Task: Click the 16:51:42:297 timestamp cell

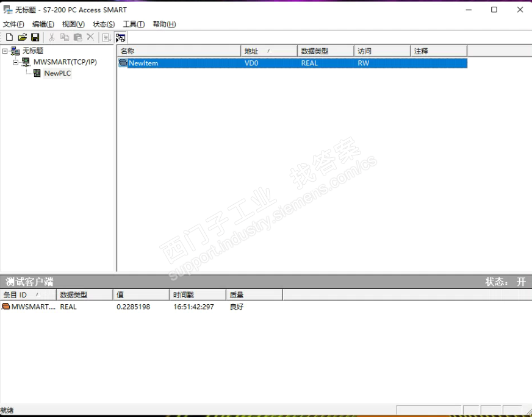Action: 194,307
